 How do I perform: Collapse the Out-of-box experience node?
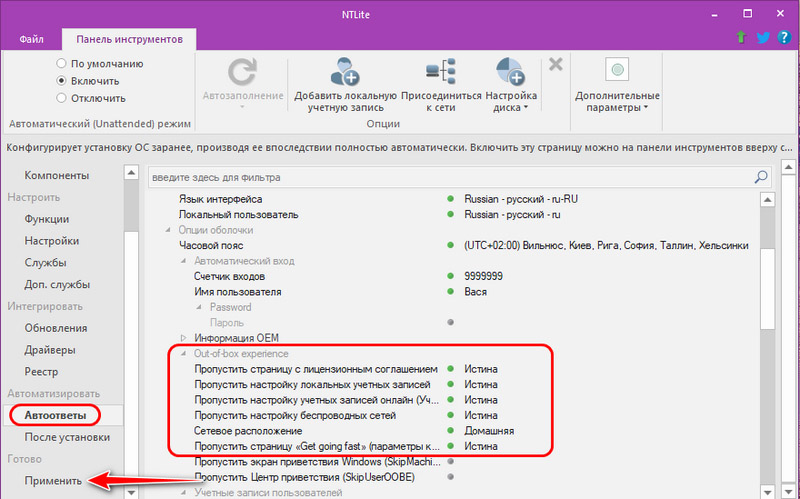(x=184, y=354)
